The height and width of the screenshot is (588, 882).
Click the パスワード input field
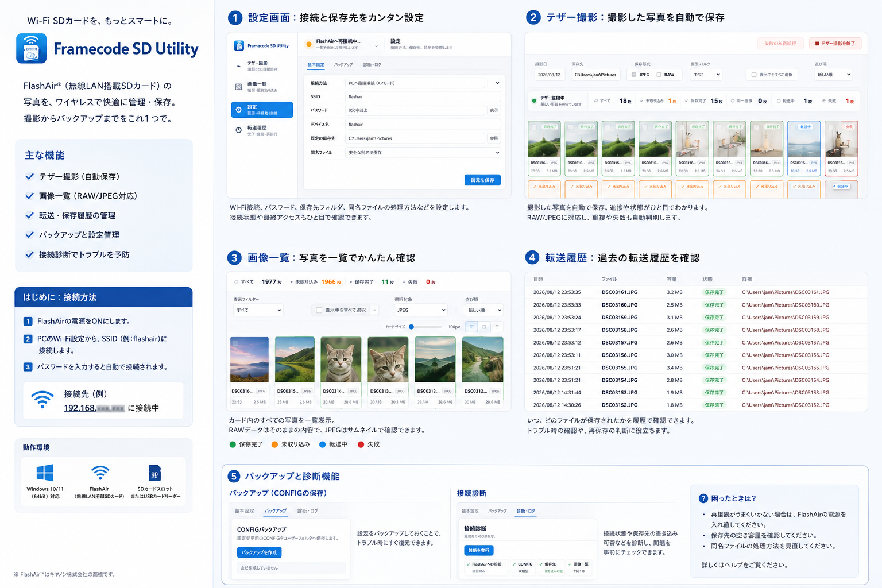tap(416, 110)
